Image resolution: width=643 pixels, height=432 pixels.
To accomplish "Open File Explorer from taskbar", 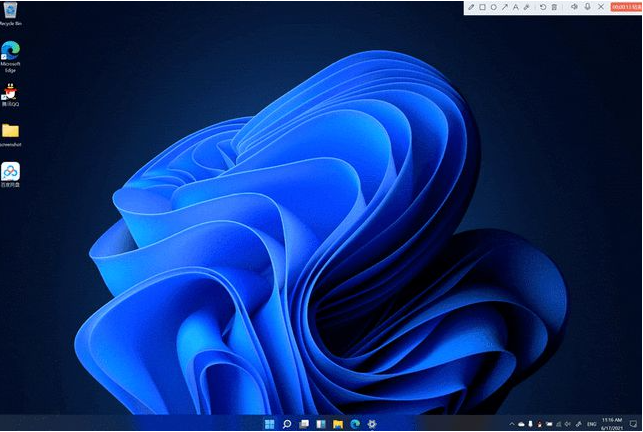I will (x=338, y=424).
